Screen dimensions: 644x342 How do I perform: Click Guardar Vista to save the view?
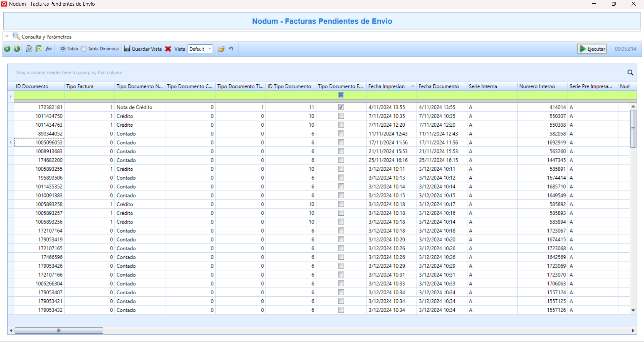pyautogui.click(x=143, y=49)
